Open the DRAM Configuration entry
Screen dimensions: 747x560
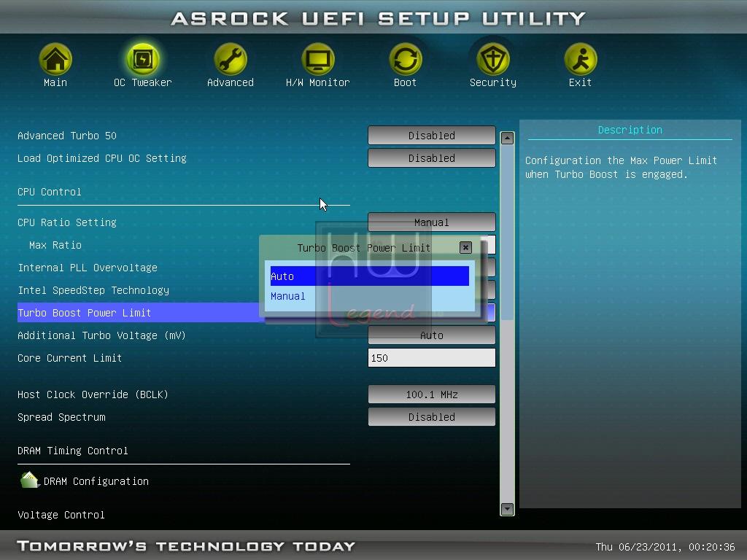96,481
